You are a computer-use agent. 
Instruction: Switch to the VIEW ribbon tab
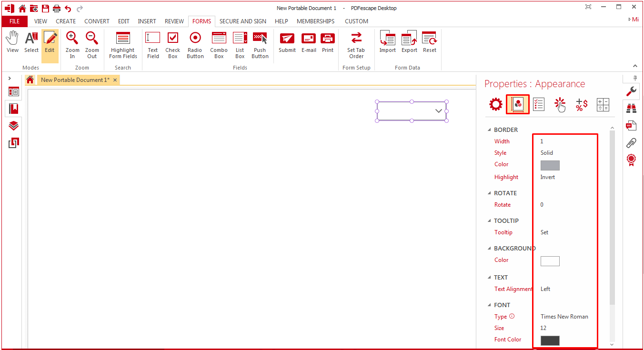coord(41,21)
